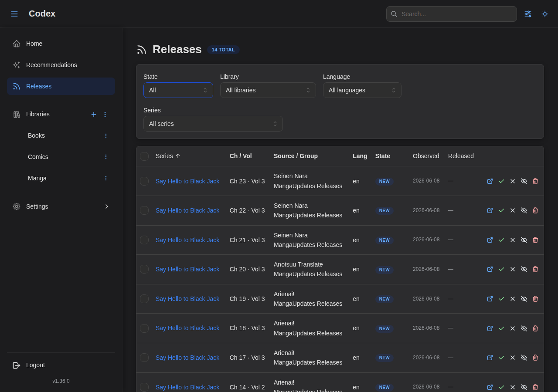558x392 pixels.
Task: Delete the Ch 22 release
Action: pyautogui.click(x=535, y=210)
